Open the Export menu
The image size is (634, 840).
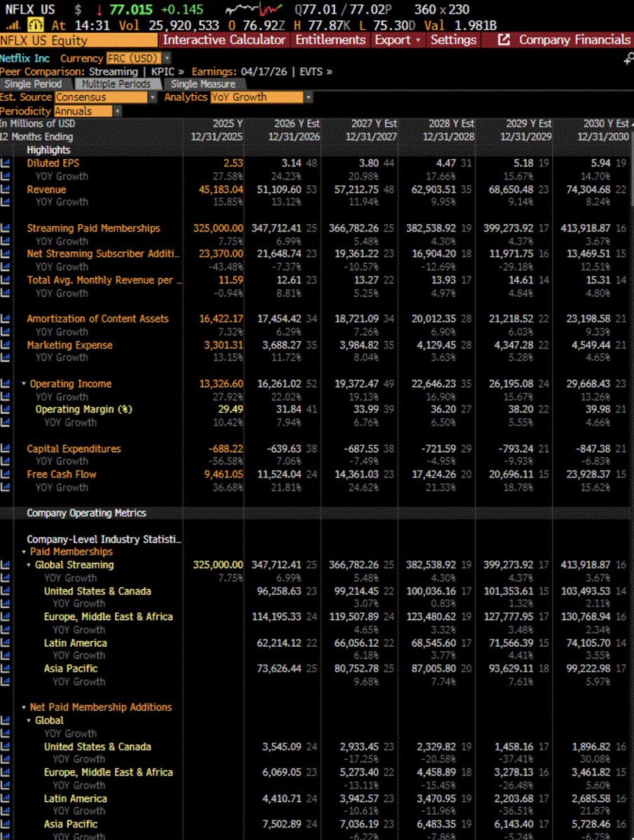[x=397, y=40]
